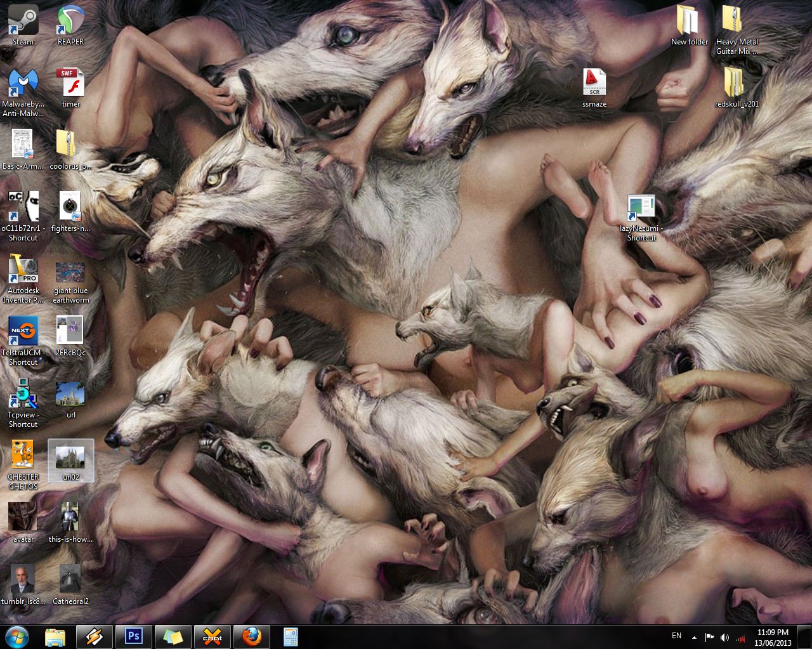Show hidden system tray icons
Image resolution: width=812 pixels, height=649 pixels.
pyautogui.click(x=694, y=637)
